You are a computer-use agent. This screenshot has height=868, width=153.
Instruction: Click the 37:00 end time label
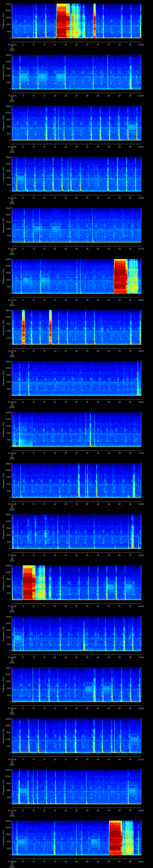click(x=141, y=759)
